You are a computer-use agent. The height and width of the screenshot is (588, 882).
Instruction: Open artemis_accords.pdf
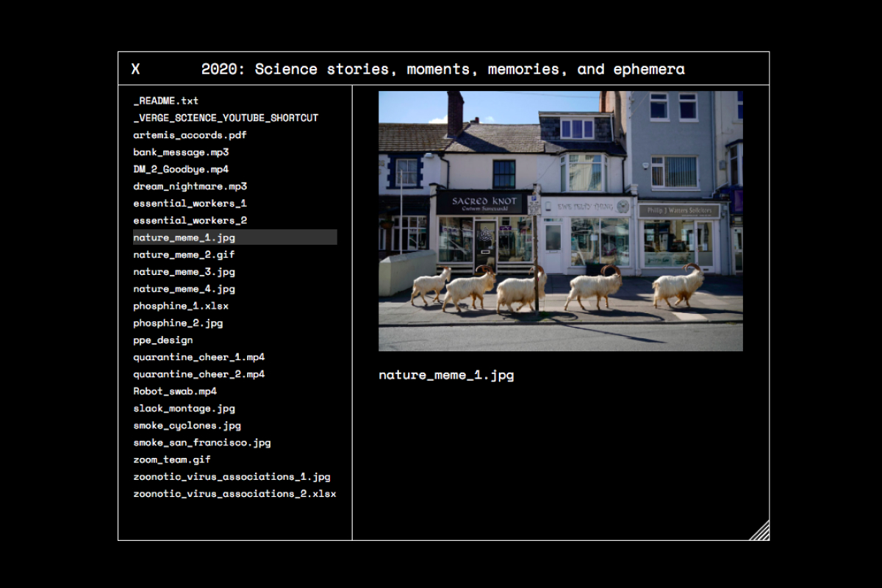(190, 135)
